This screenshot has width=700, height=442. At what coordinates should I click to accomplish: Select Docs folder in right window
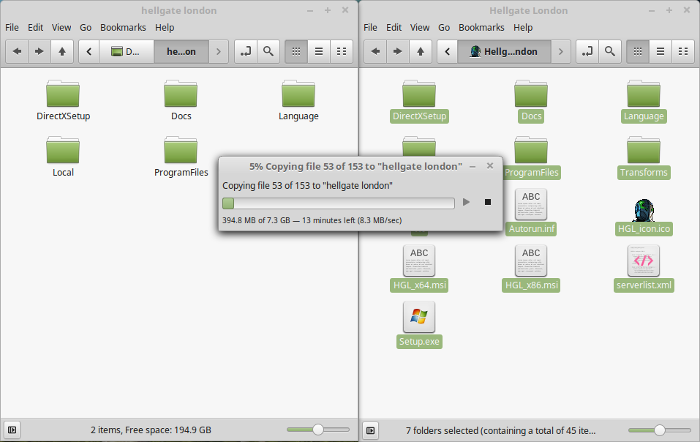pos(531,100)
